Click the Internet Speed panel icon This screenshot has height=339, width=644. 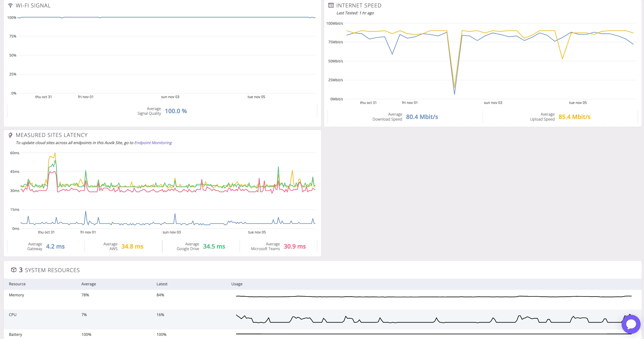(331, 5)
